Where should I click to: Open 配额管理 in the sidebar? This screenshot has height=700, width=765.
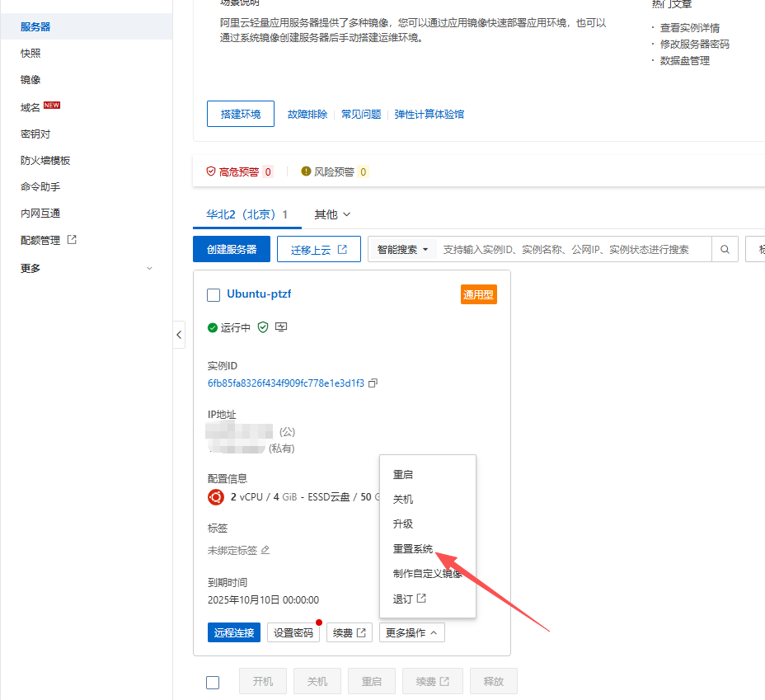40,240
